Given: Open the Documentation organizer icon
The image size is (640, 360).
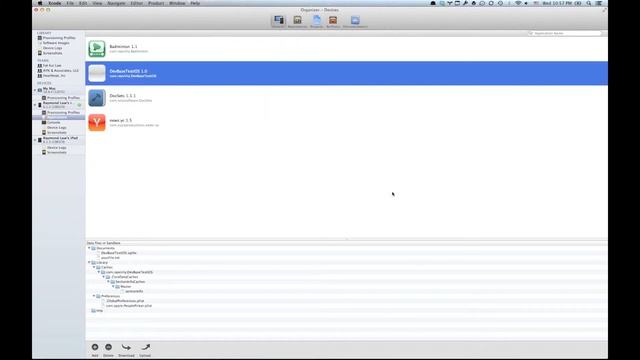Looking at the screenshot, I should click(355, 21).
